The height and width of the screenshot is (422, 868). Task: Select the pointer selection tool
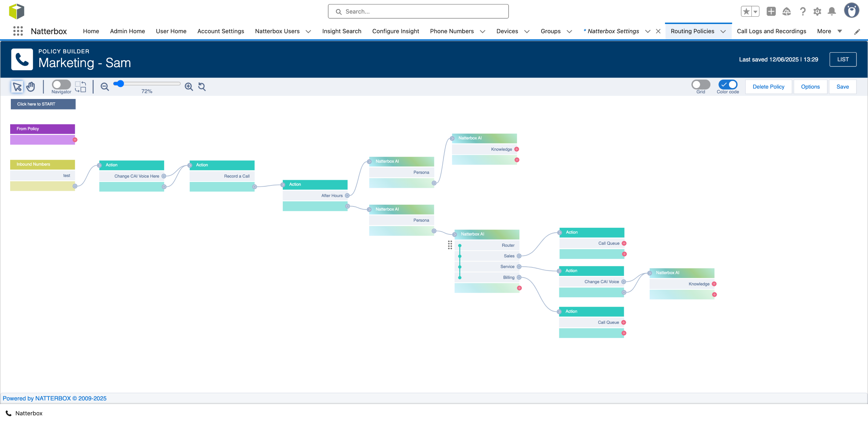[17, 87]
